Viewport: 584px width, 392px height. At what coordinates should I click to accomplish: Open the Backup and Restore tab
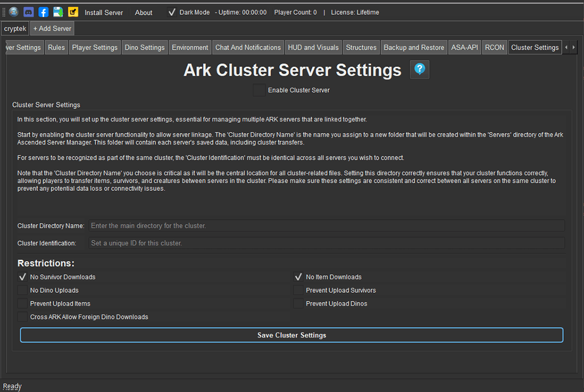coord(414,47)
